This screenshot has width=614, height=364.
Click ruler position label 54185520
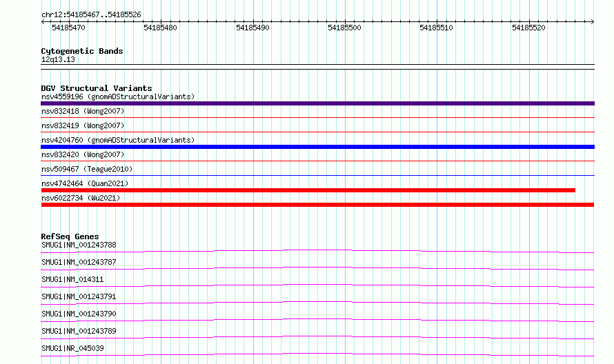click(528, 28)
